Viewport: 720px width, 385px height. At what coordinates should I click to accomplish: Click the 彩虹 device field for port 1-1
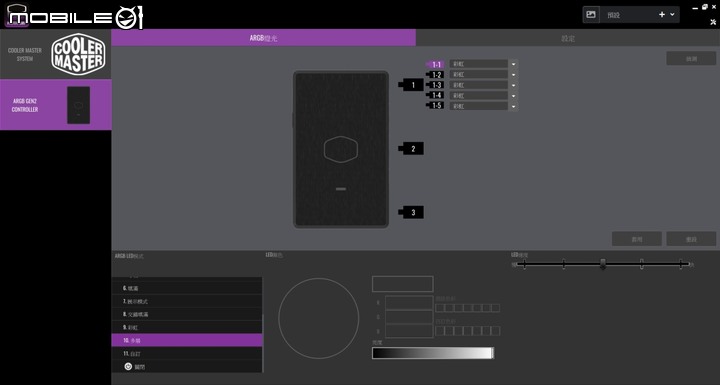click(x=478, y=64)
